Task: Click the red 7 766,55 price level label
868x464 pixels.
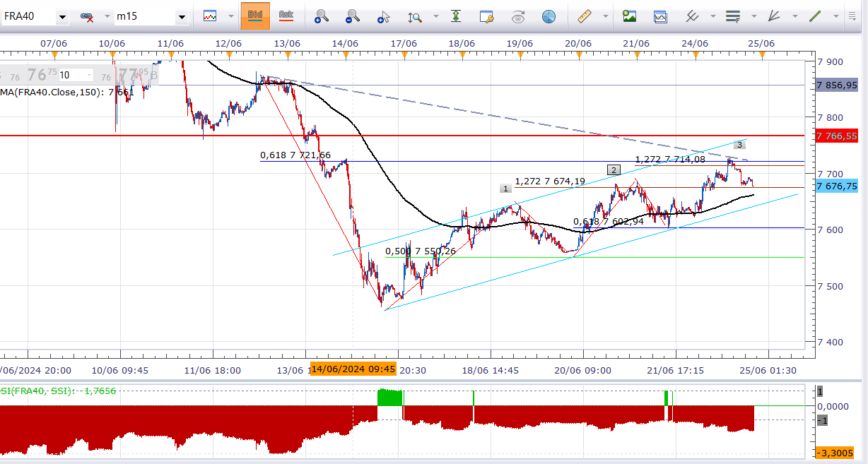Action: pos(836,136)
